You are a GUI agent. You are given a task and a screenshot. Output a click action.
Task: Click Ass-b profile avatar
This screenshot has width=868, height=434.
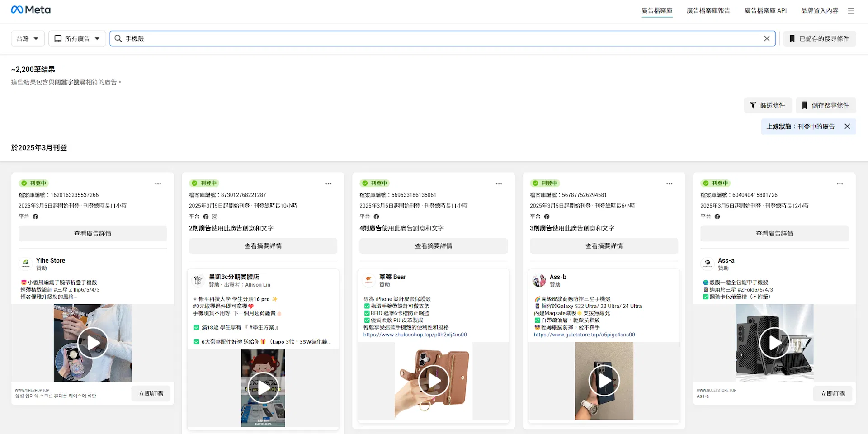coord(539,280)
